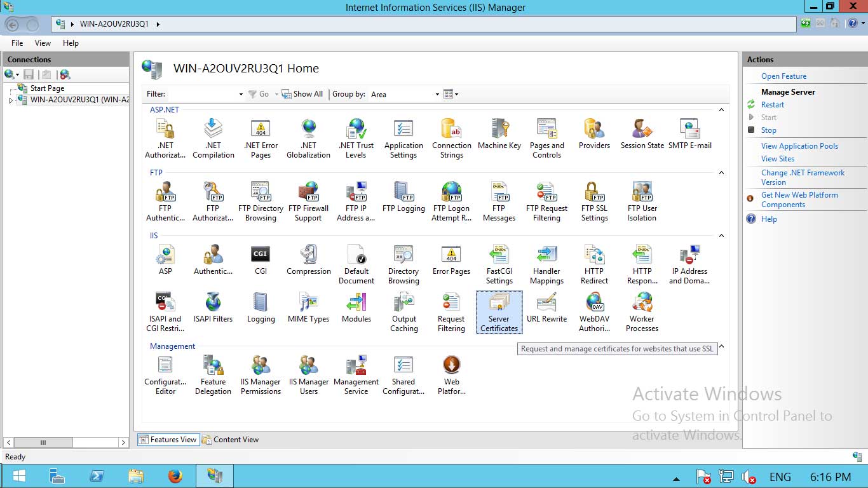Click the address bar path WIN-A2OUV2RU3Q1

click(x=114, y=24)
